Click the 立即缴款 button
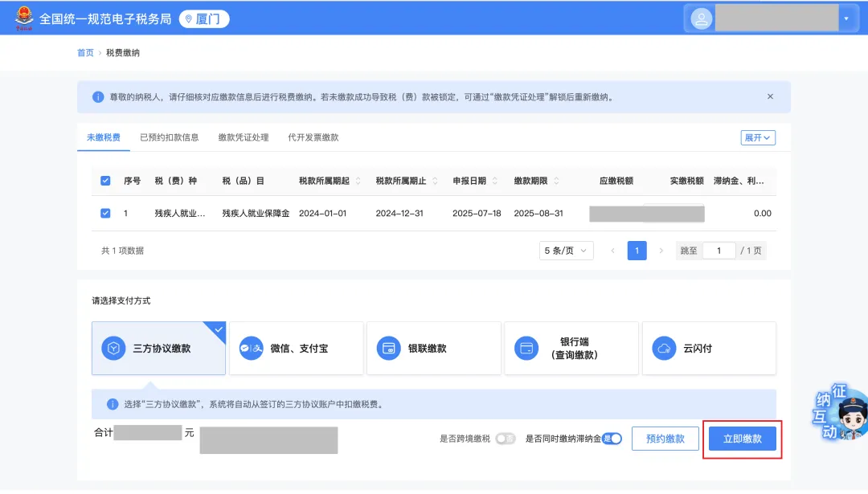The height and width of the screenshot is (494, 868). 743,439
